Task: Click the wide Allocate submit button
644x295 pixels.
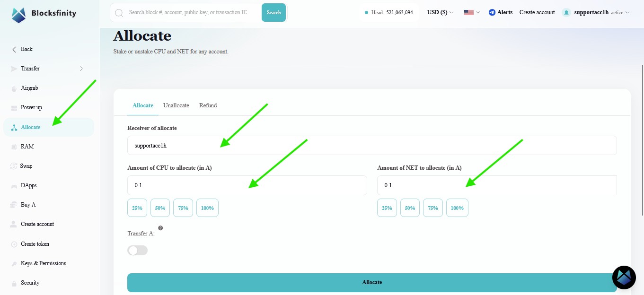Action: [372, 282]
